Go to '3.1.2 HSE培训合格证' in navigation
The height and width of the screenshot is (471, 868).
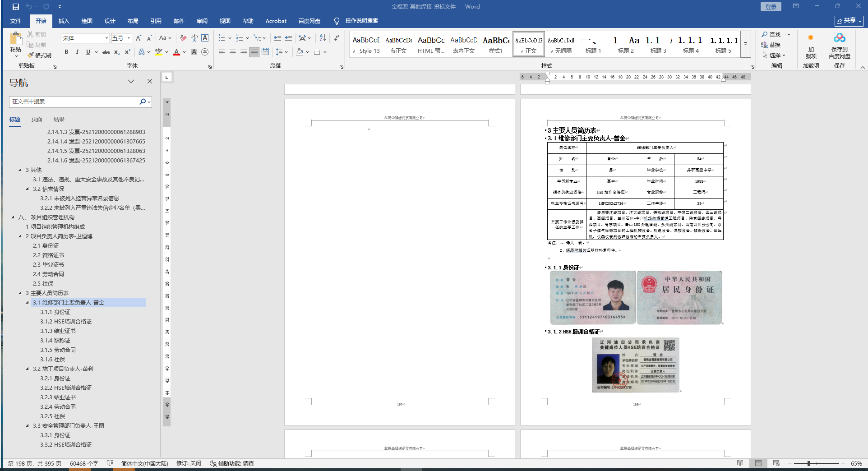[66, 322]
